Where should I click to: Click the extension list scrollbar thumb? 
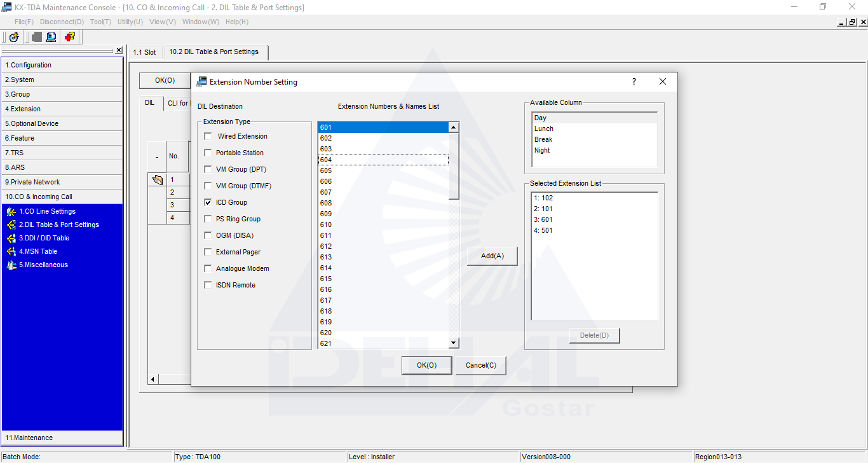pos(454,166)
